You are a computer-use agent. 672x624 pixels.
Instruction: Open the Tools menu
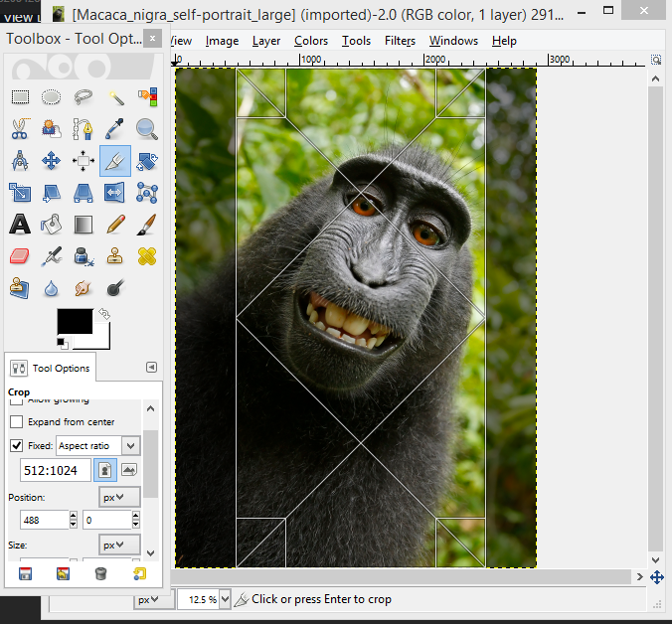tap(356, 41)
